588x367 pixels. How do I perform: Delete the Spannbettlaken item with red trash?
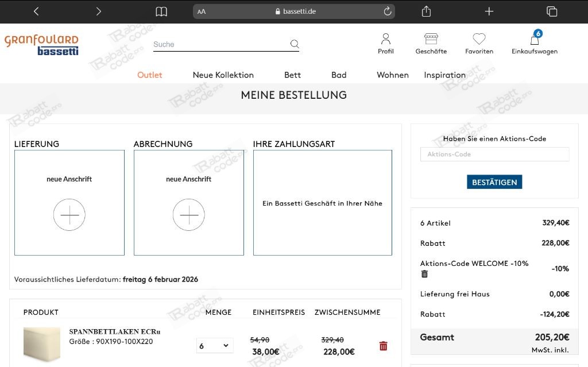pyautogui.click(x=384, y=346)
